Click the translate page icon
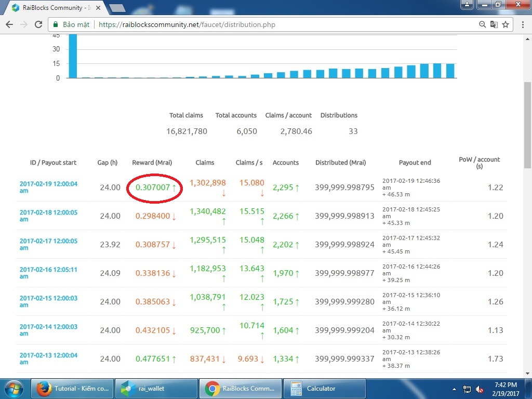Screen dimensions: 532x399 pyautogui.click(x=494, y=24)
